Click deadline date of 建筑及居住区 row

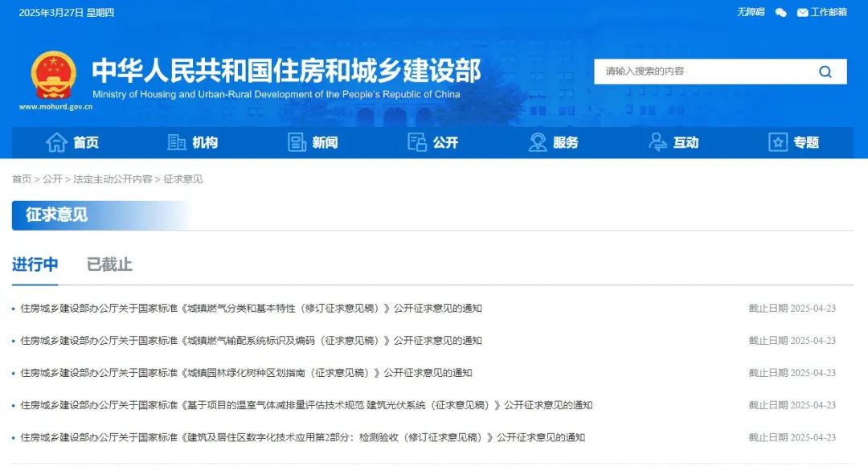792,437
